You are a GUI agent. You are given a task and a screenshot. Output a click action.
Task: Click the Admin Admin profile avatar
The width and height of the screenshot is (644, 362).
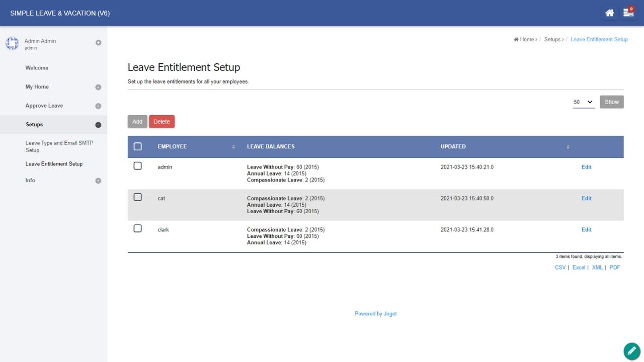(x=12, y=44)
